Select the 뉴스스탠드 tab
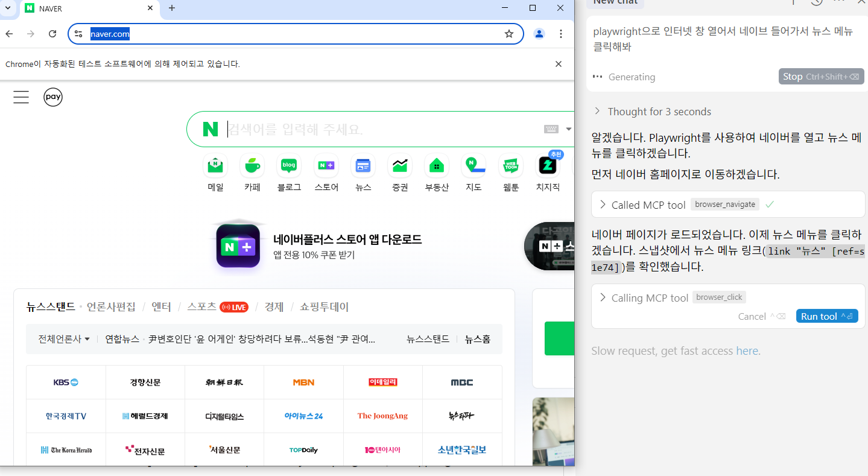This screenshot has width=868, height=476. (51, 306)
